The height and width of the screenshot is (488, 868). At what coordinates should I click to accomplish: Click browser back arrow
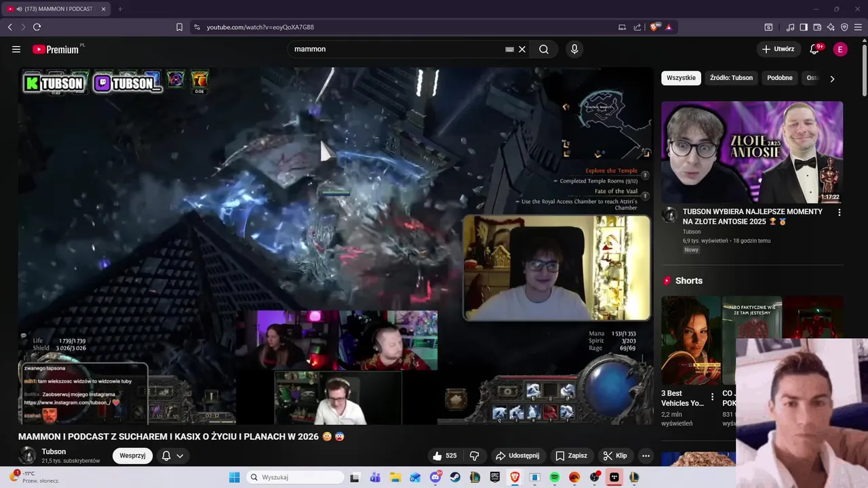click(10, 27)
